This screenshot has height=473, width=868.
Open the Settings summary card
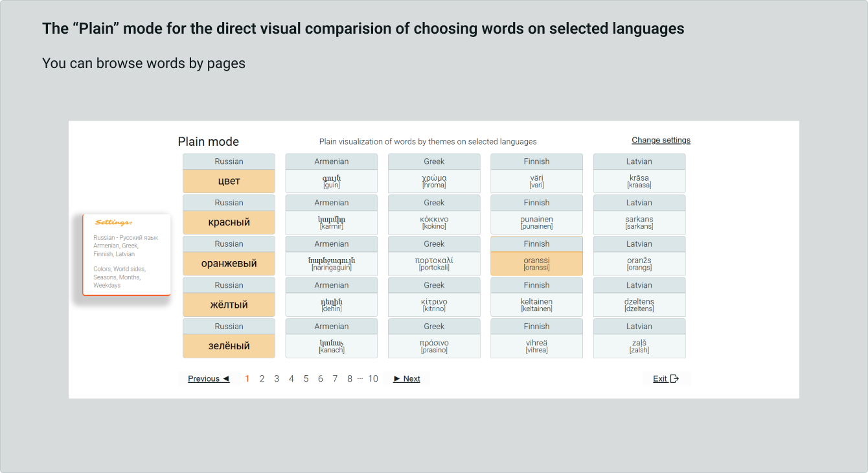(127, 255)
